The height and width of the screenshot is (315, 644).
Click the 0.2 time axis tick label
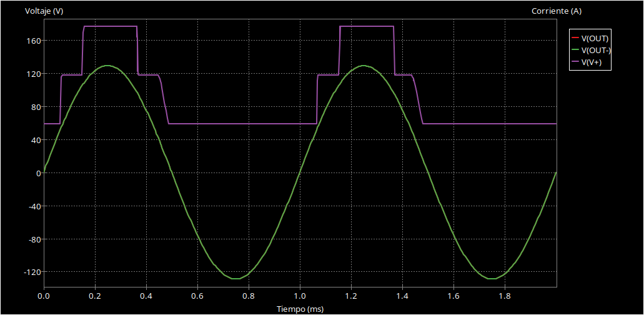[x=95, y=296]
